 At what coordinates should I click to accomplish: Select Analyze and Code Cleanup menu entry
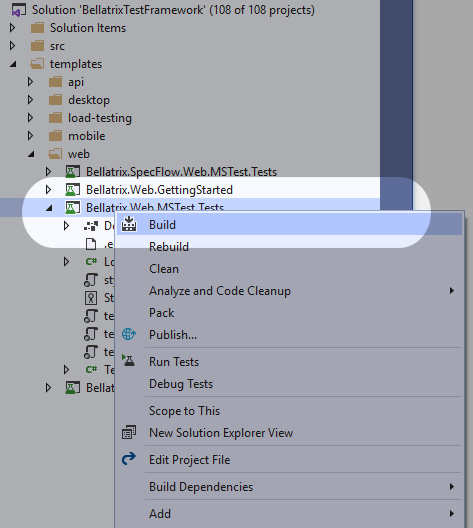click(289, 291)
